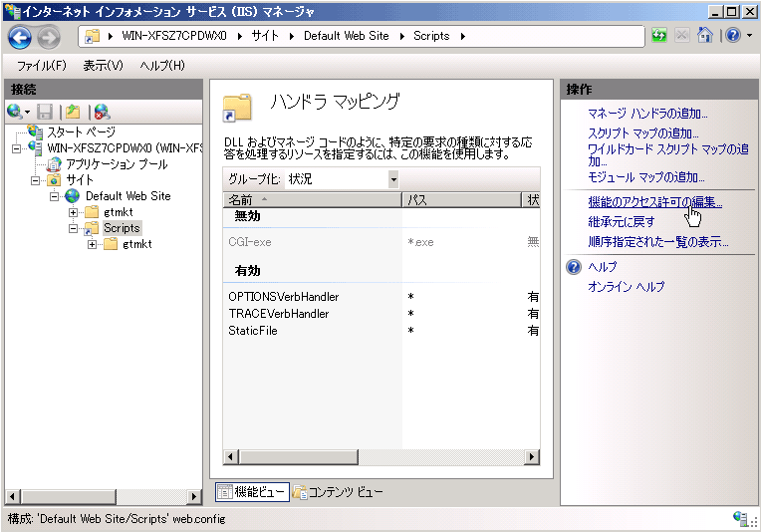
Task: Click the green refresh page icon
Action: (659, 36)
